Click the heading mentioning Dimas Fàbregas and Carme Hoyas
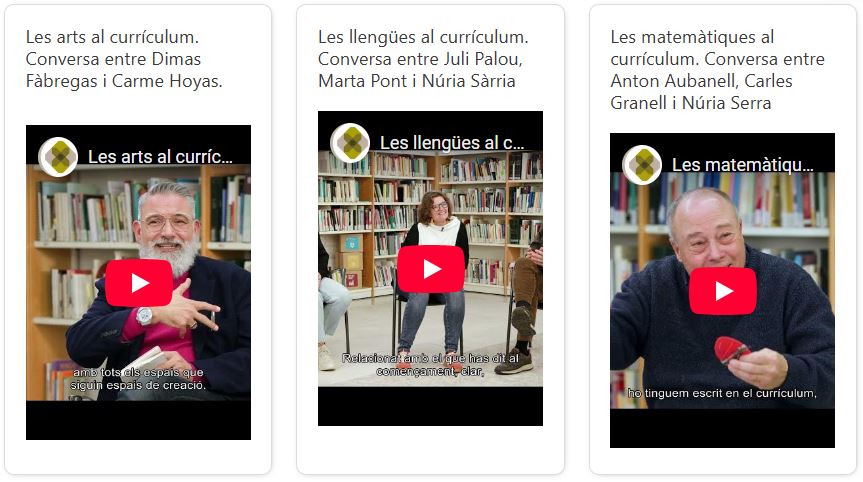The height and width of the screenshot is (482, 863). (124, 59)
